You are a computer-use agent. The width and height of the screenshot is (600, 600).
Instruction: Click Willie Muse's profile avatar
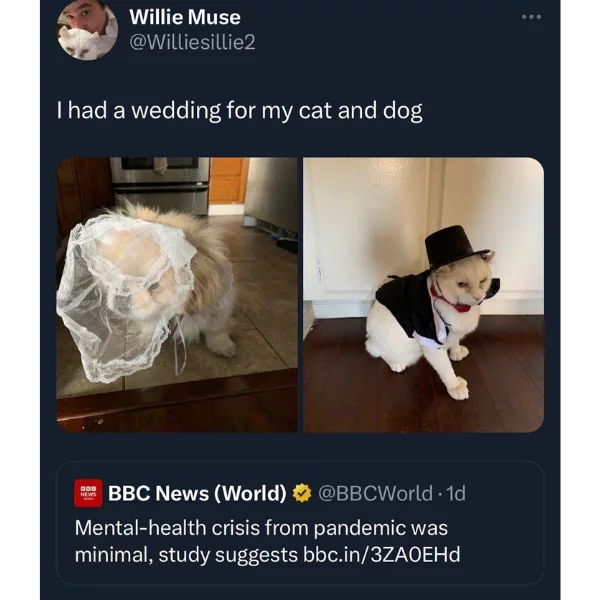[x=87, y=29]
